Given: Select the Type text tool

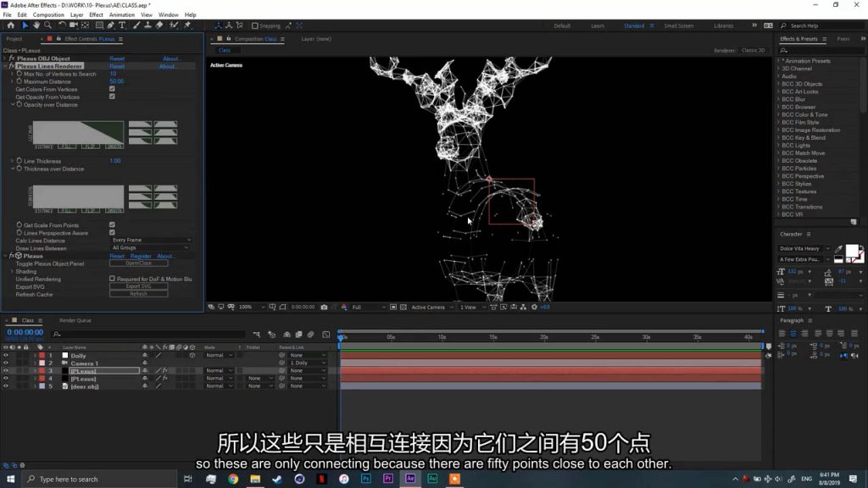Looking at the screenshot, I should 122,25.
